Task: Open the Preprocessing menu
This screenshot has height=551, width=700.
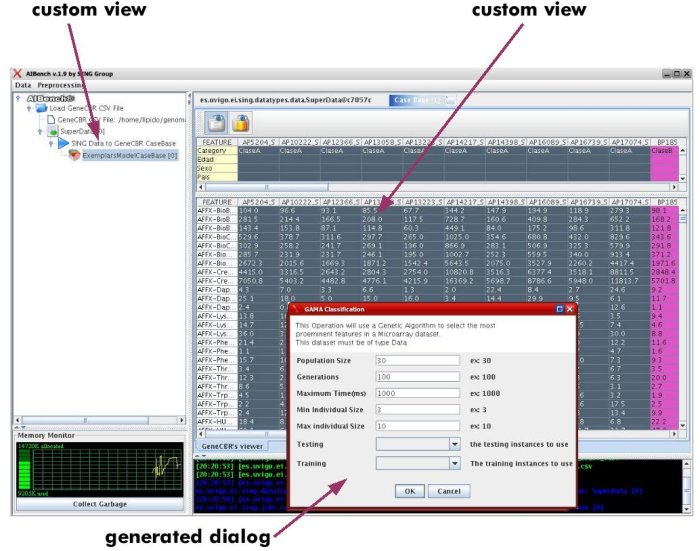Action: [x=61, y=85]
